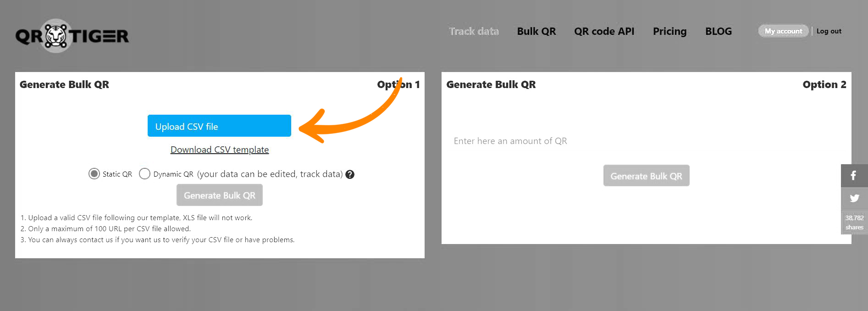Screen dimensions: 868x311
Task: Click Generate Bulk QR under Option 2
Action: click(647, 176)
